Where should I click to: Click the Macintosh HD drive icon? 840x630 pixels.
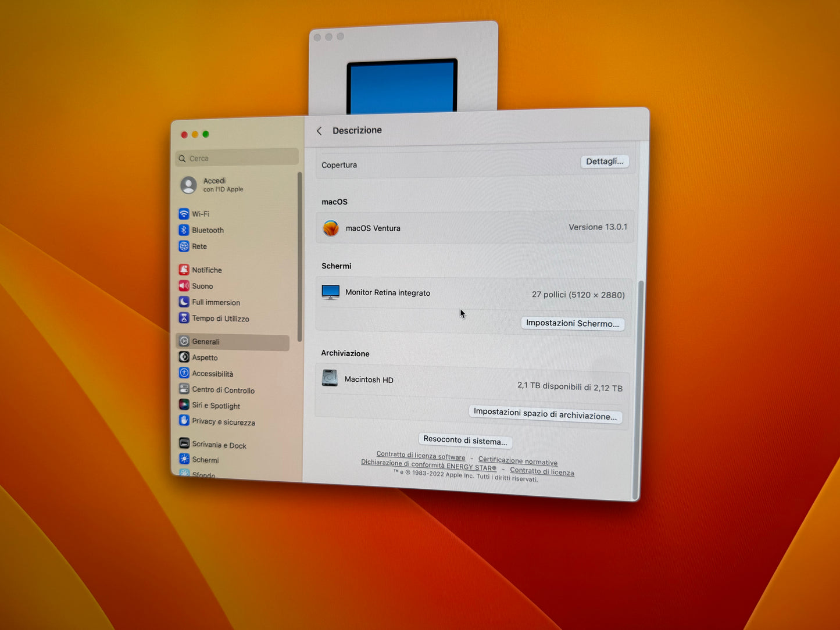point(330,378)
